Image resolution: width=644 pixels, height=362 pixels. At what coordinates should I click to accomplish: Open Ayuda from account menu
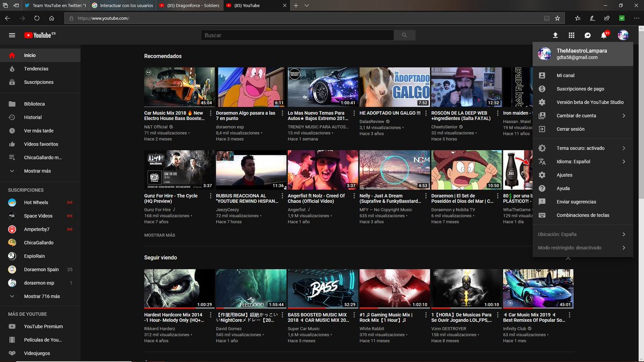click(x=583, y=189)
